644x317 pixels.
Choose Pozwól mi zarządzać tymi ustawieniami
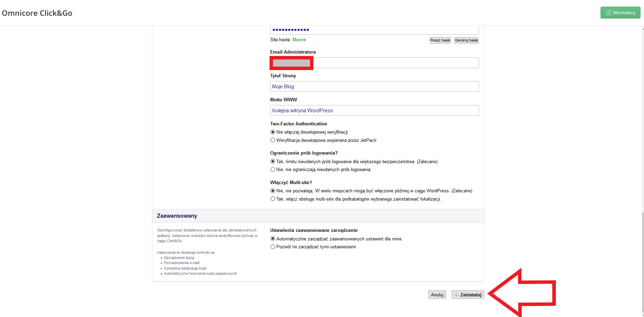(273, 247)
